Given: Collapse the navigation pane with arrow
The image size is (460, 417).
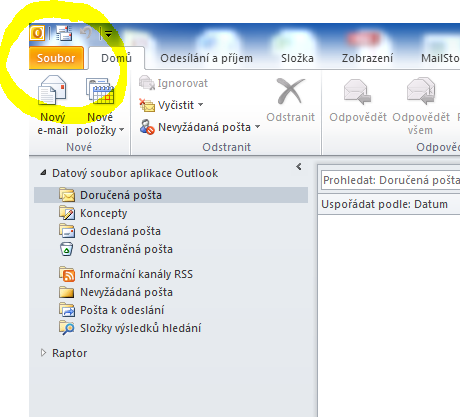Looking at the screenshot, I should click(299, 167).
